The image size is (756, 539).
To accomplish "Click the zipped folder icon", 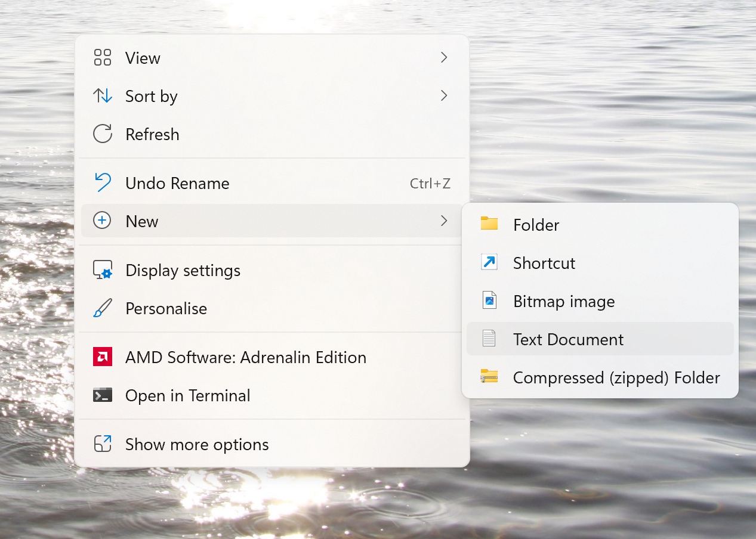I will tap(489, 376).
